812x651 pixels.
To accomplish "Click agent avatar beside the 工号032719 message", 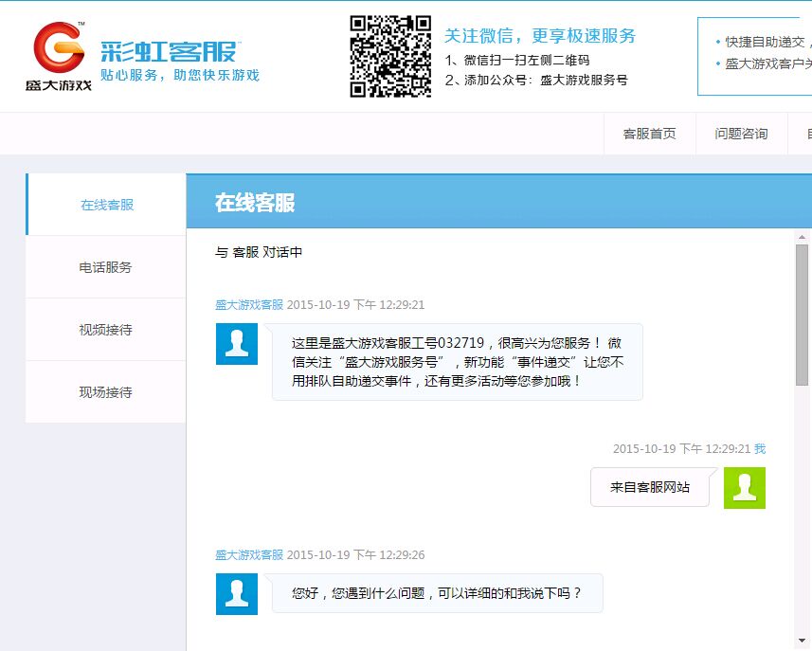I will coord(237,343).
